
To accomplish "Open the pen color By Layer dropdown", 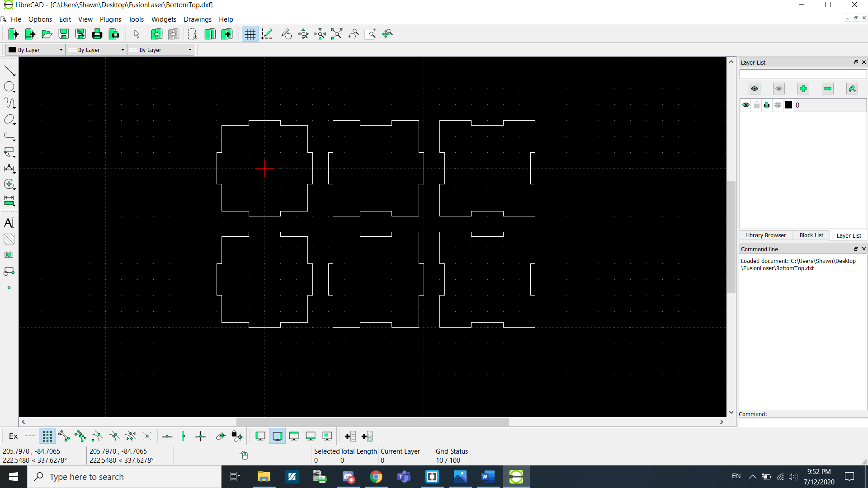I will (x=36, y=50).
